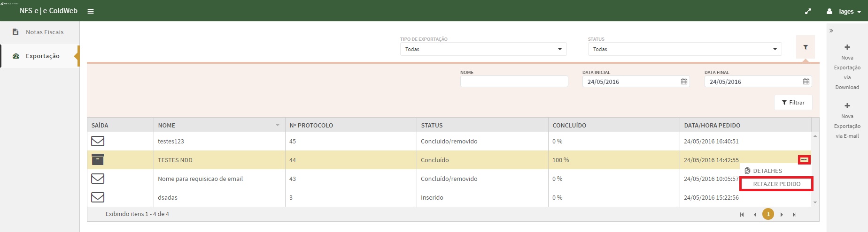The image size is (868, 232).
Task: Click table scrollbar down arrow
Action: pyautogui.click(x=815, y=202)
